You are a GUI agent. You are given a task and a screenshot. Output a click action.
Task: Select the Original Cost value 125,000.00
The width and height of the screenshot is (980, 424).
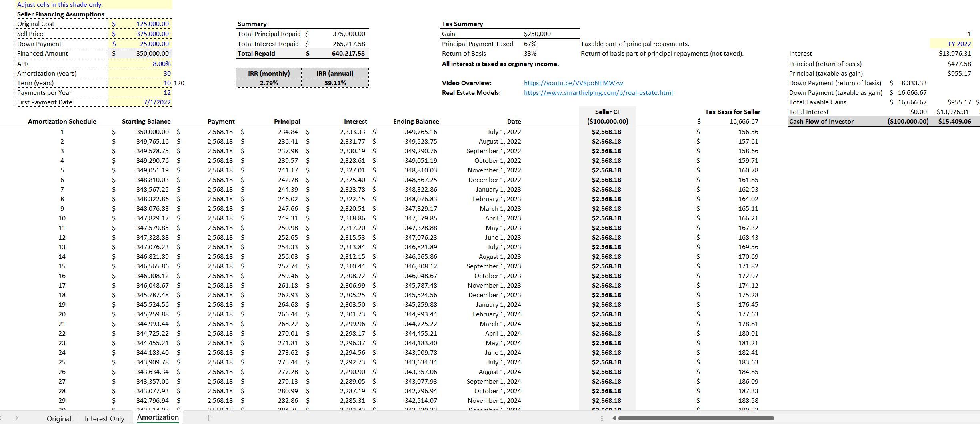140,24
